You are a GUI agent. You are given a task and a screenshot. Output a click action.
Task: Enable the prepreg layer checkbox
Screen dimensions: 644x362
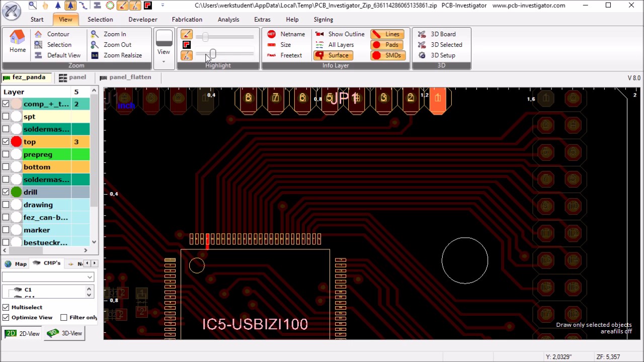click(6, 154)
